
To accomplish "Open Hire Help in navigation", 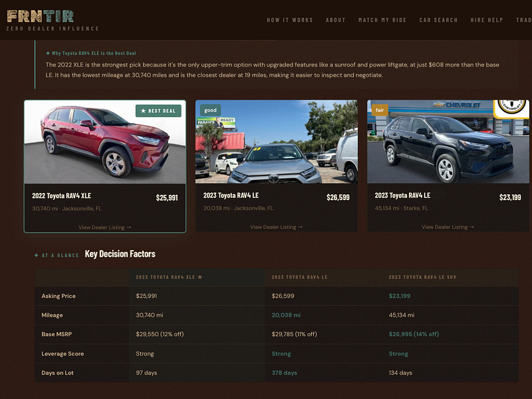I will click(487, 20).
